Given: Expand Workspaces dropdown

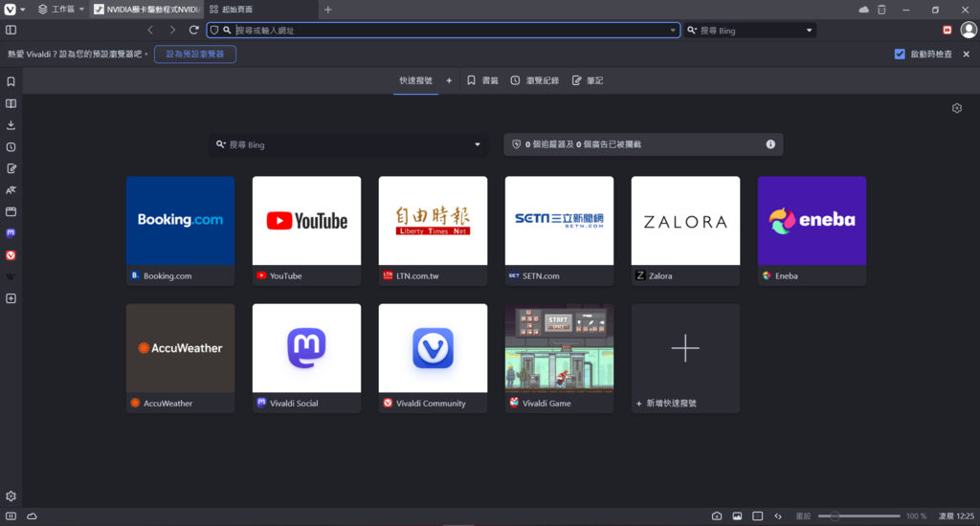Looking at the screenshot, I should click(x=60, y=10).
